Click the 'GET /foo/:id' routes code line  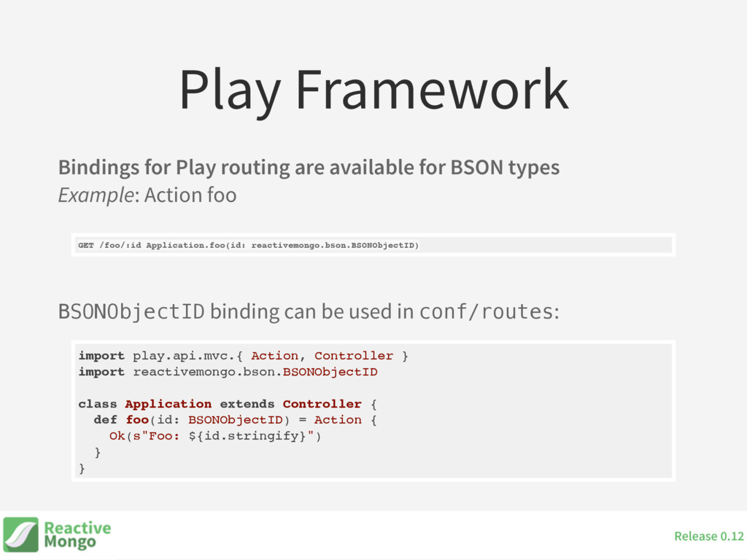click(248, 245)
